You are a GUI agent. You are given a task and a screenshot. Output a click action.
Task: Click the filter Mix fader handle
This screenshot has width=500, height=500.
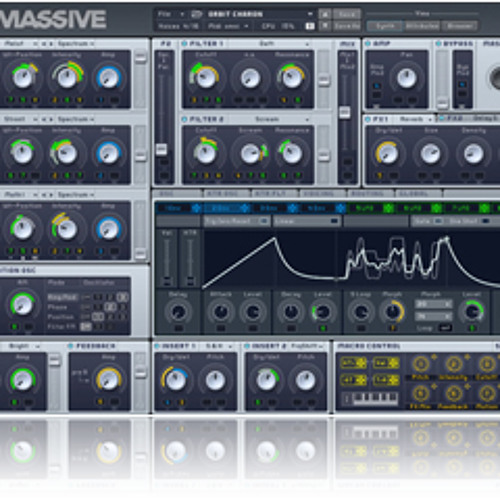(345, 112)
